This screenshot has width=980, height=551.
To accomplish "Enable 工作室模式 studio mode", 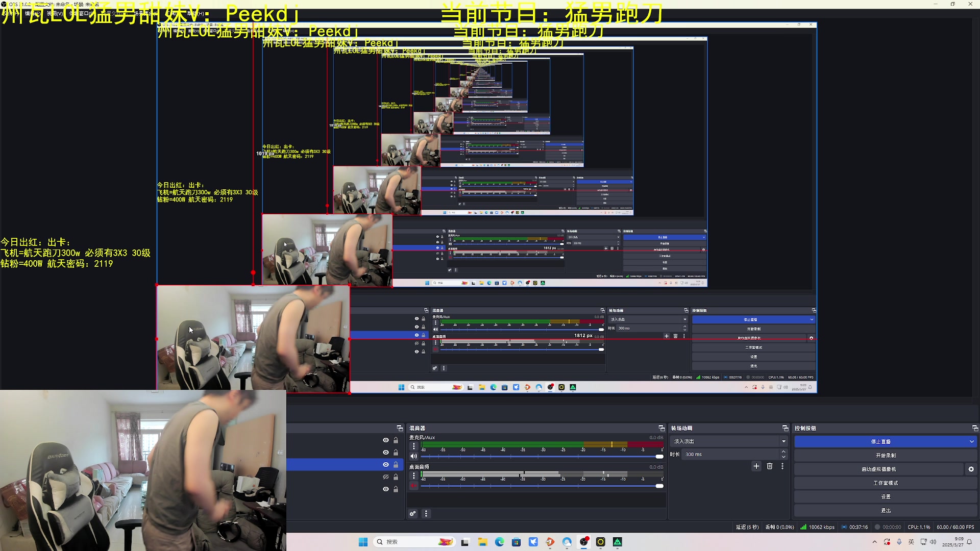I will [886, 483].
